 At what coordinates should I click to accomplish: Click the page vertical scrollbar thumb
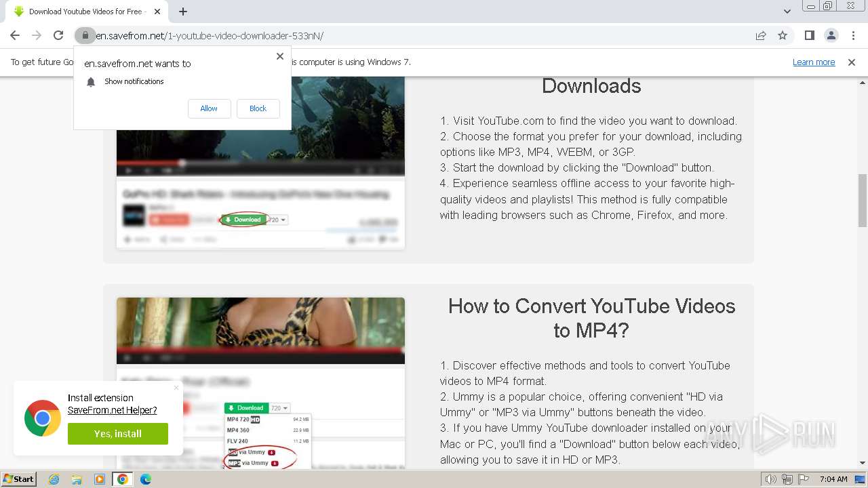click(863, 200)
